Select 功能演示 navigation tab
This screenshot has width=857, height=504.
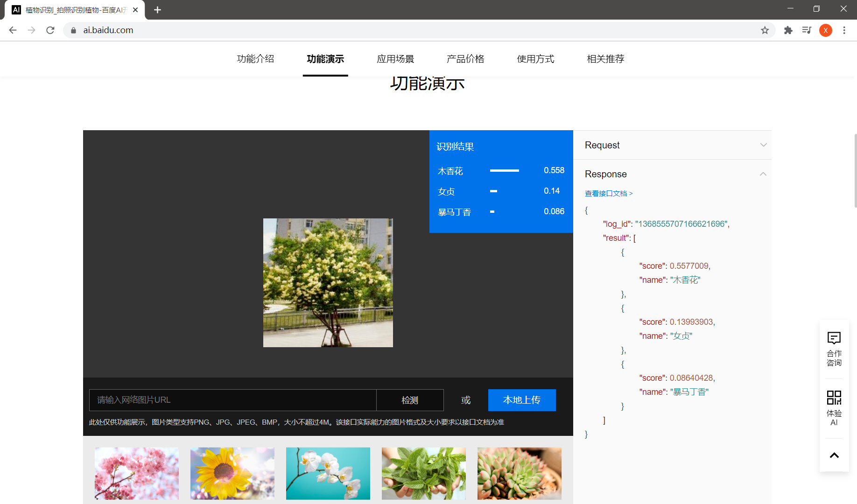(325, 59)
